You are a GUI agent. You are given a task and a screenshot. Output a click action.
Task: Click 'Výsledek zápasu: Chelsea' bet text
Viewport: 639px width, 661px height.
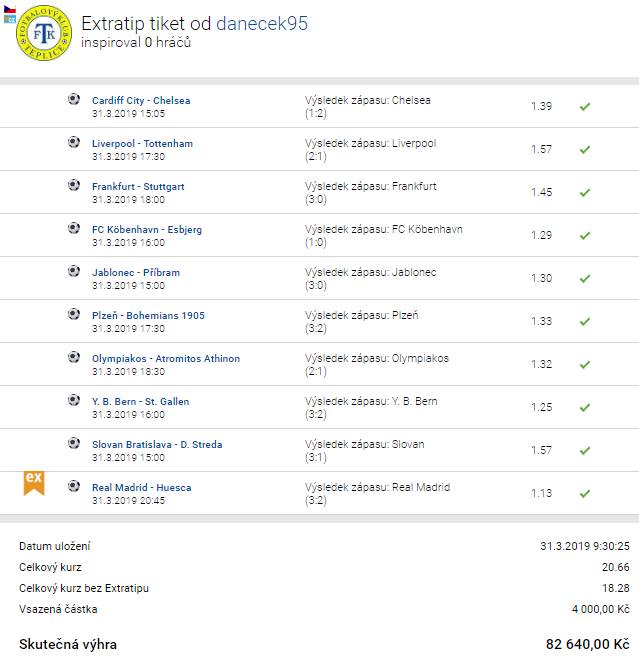[368, 100]
